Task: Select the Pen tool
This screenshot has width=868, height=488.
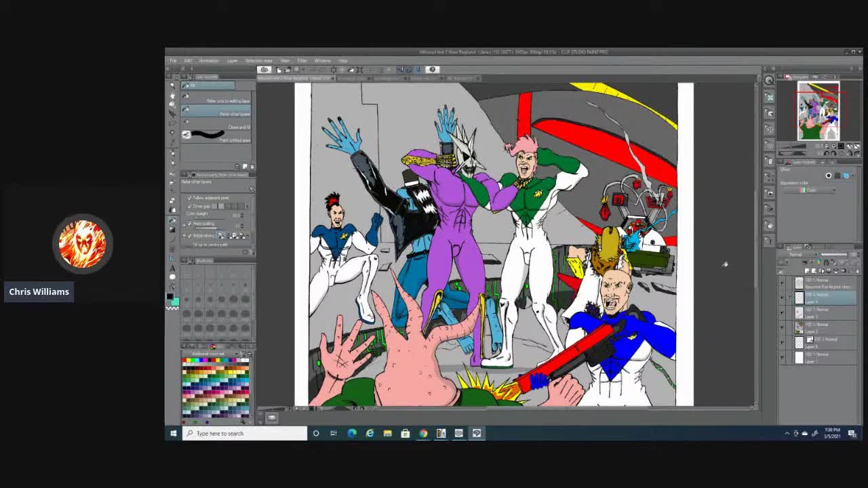Action: point(172,152)
